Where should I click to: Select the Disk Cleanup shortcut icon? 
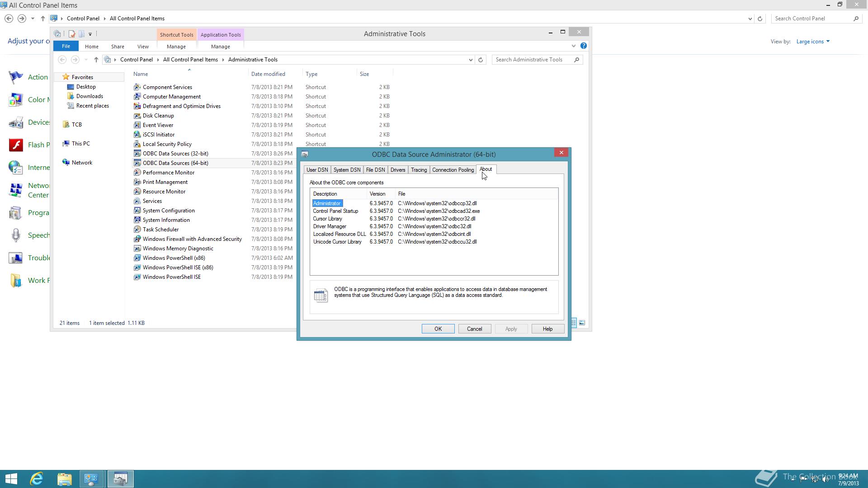tap(137, 116)
